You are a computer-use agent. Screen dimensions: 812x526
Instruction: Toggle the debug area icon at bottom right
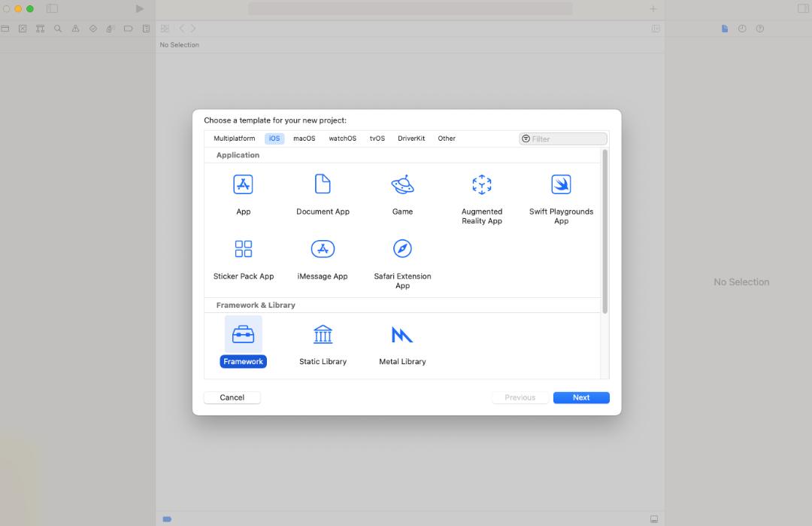654,518
